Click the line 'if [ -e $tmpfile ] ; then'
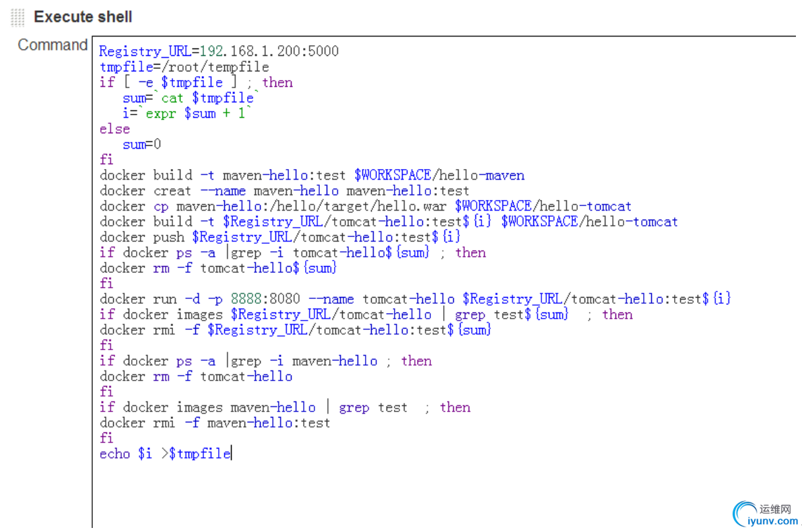Image resolution: width=802 pixels, height=532 pixels. tap(197, 82)
